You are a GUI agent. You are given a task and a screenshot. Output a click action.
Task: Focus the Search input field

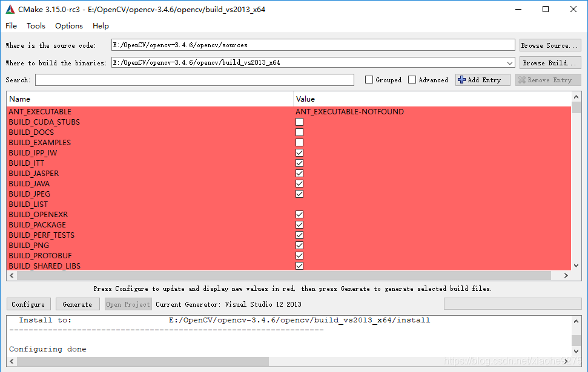coord(194,80)
